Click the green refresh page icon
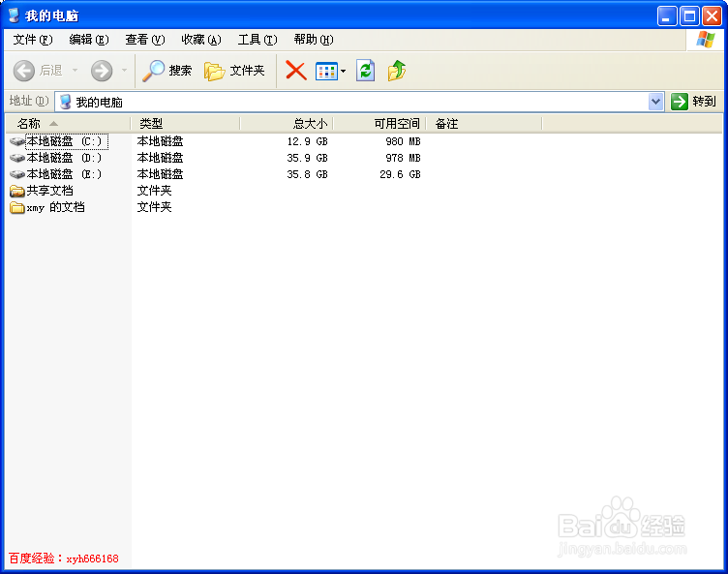 (365, 71)
